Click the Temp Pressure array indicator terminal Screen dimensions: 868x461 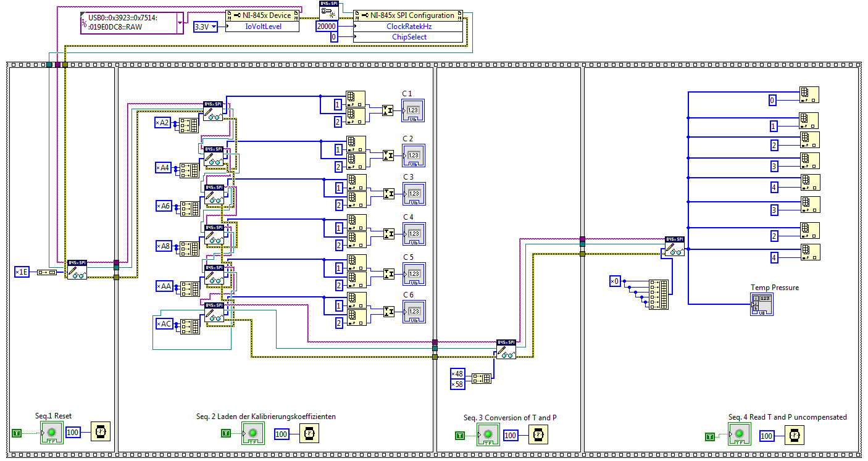762,304
